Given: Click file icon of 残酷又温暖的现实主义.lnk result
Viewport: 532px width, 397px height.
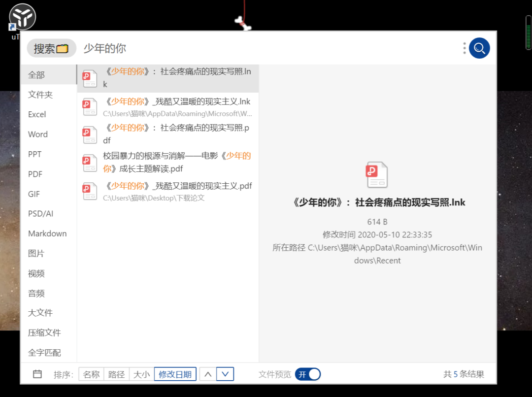Looking at the screenshot, I should pyautogui.click(x=90, y=107).
